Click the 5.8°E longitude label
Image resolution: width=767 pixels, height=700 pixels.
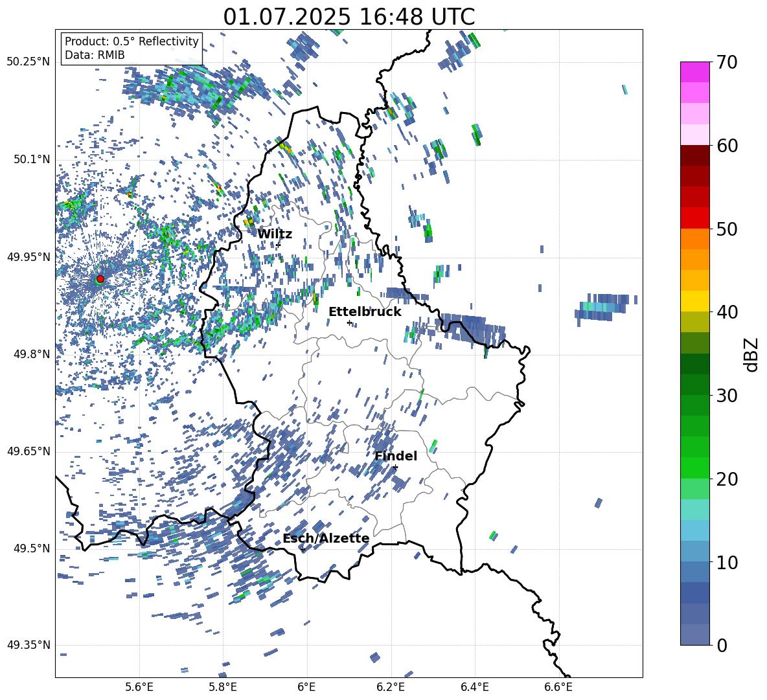pos(223,687)
